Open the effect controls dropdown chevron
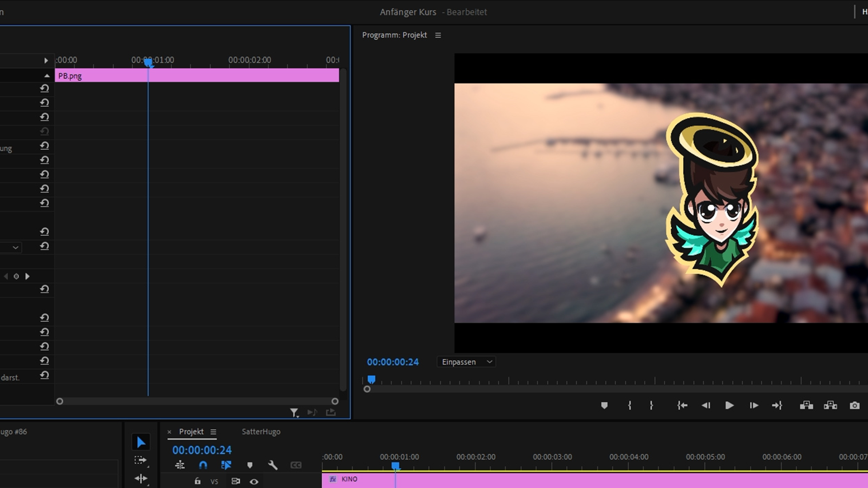Viewport: 868px width, 488px height. click(15, 247)
